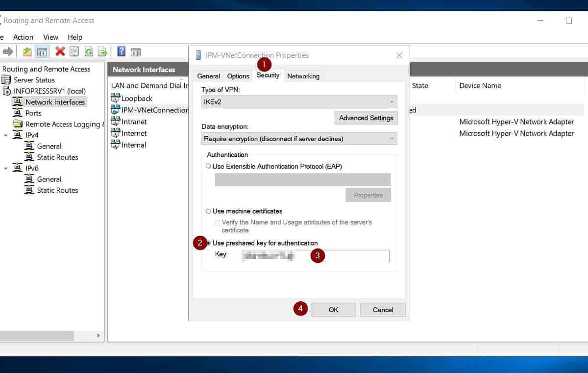
Task: Click the Up One Level folder icon
Action: (27, 51)
